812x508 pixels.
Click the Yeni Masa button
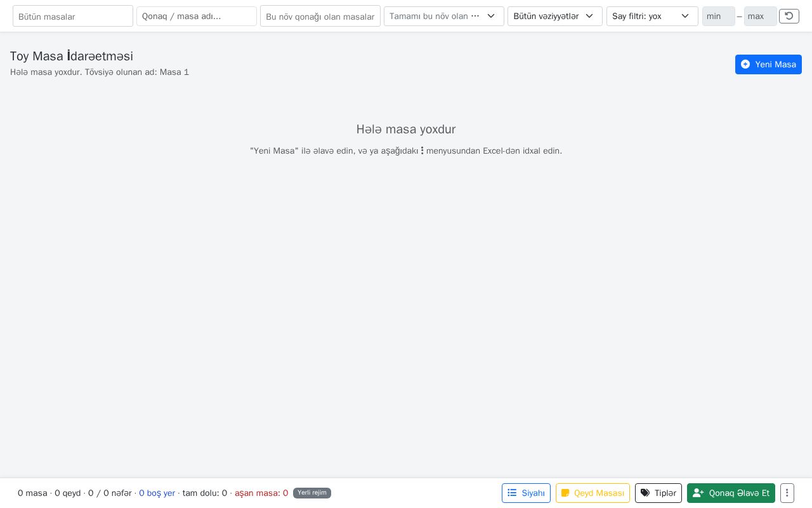pyautogui.click(x=768, y=64)
